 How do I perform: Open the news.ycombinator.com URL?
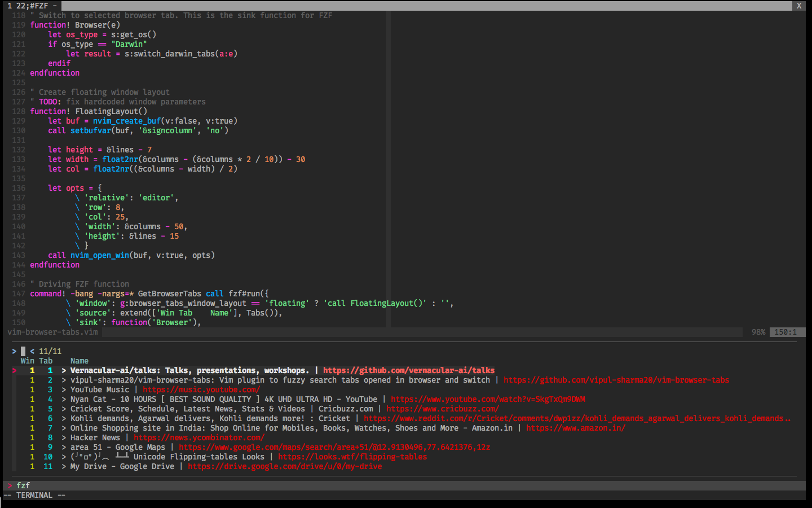pyautogui.click(x=199, y=437)
